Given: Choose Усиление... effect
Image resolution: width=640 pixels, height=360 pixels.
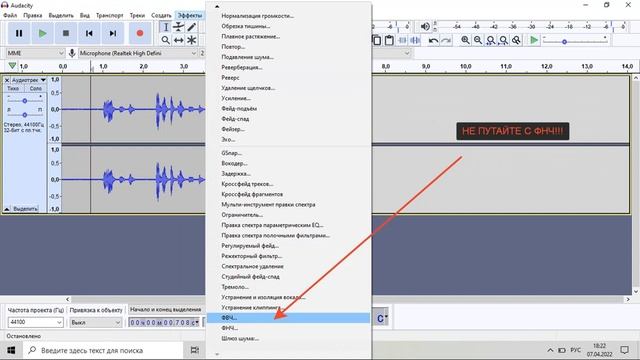Looking at the screenshot, I should [288, 98].
